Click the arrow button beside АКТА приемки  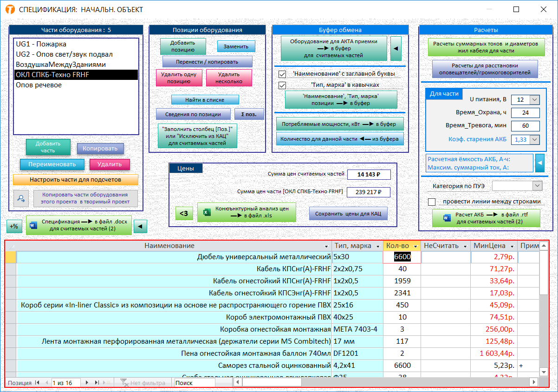coord(396,48)
